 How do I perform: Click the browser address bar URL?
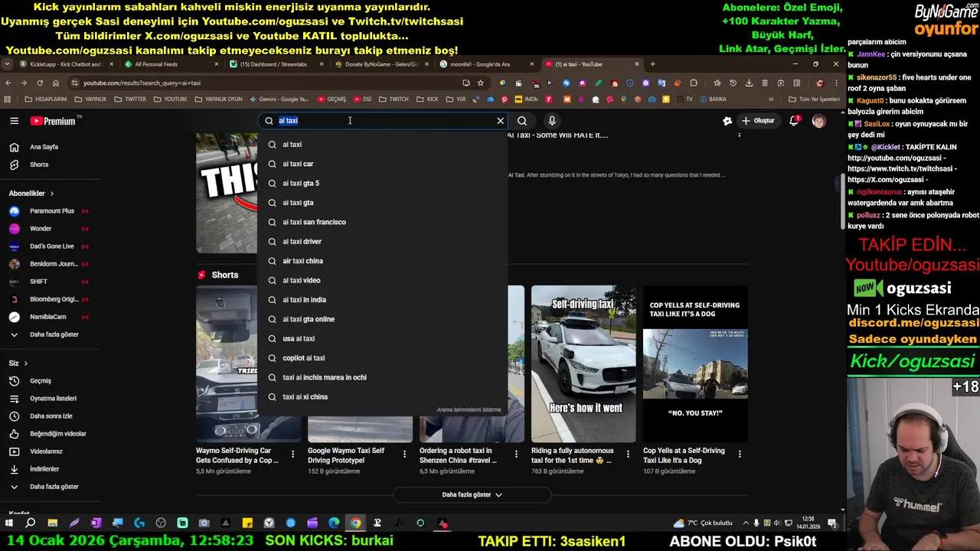click(x=142, y=83)
